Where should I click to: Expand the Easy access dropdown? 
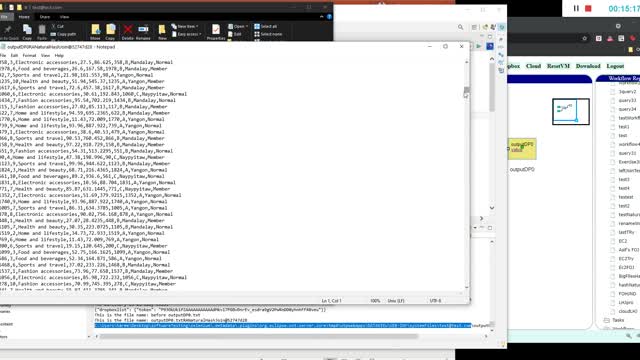coord(186,34)
